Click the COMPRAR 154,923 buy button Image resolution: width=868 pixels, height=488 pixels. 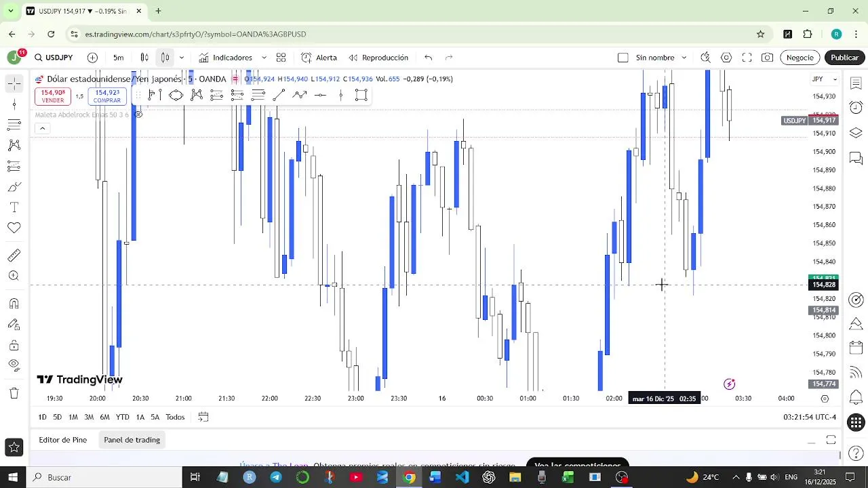coord(107,96)
